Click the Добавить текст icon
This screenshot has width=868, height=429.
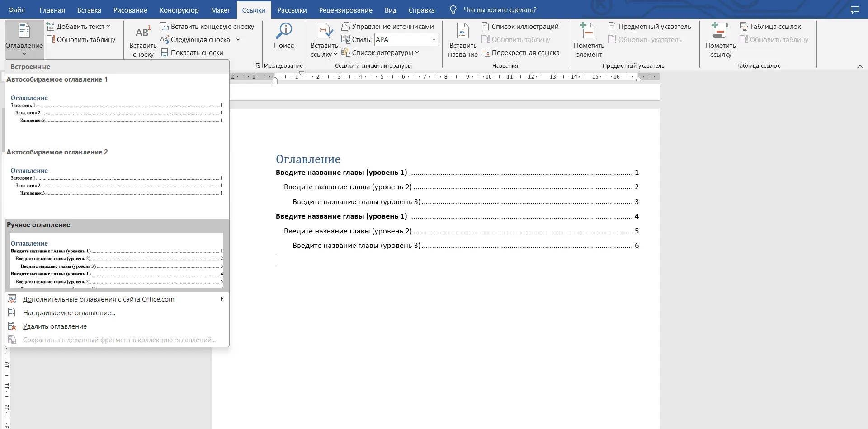click(51, 27)
